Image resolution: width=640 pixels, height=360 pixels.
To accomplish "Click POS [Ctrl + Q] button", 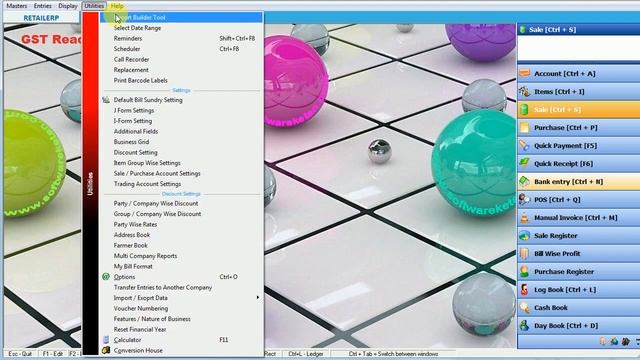I will (578, 199).
